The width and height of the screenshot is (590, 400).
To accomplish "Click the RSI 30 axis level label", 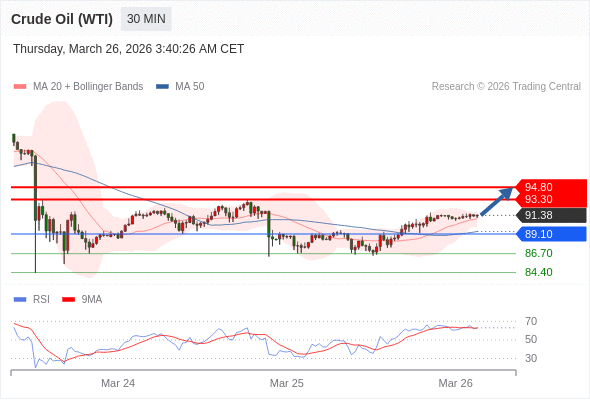I will coord(531,358).
